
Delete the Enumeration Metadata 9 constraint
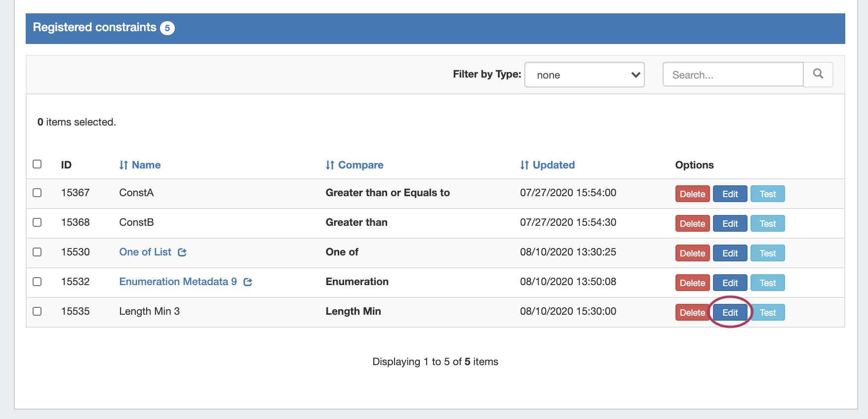pos(692,283)
